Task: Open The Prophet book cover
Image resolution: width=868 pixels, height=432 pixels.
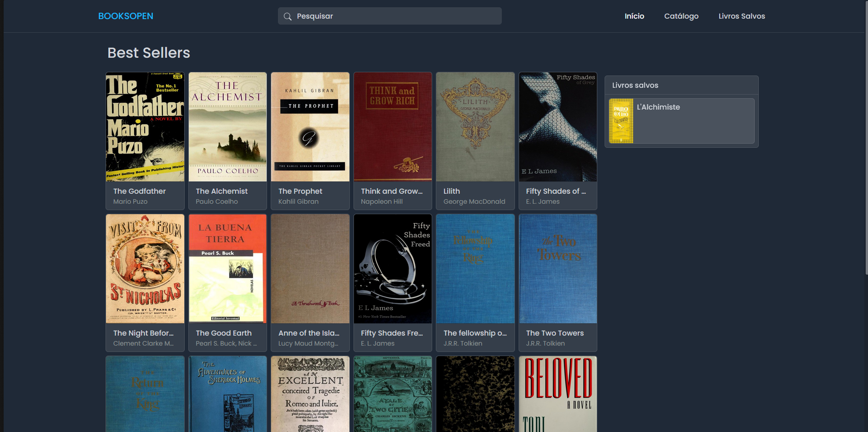Action: click(x=310, y=127)
